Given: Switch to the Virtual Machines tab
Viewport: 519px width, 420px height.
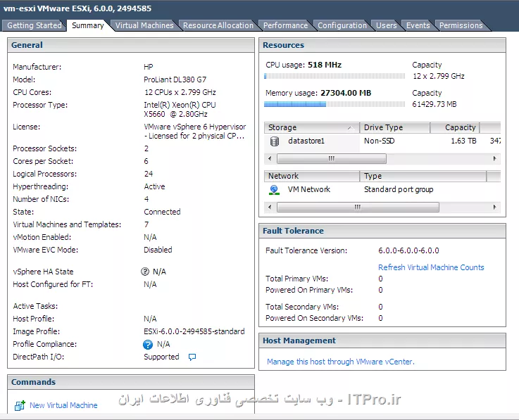Looking at the screenshot, I should [144, 25].
